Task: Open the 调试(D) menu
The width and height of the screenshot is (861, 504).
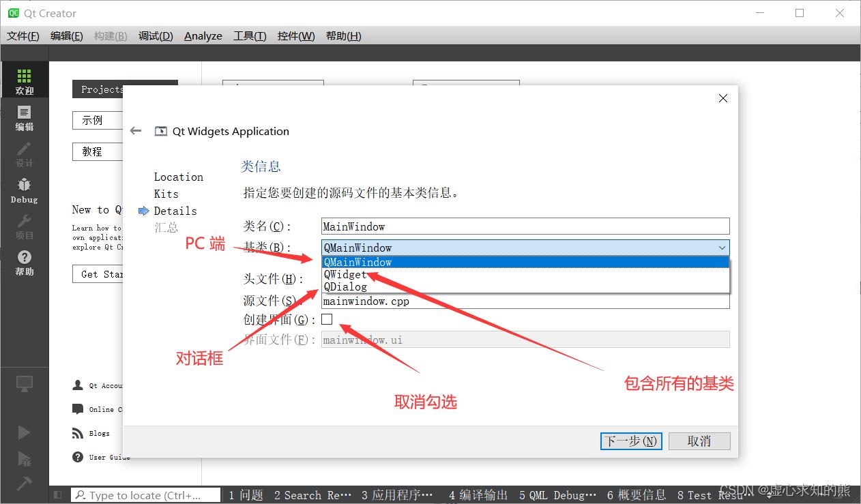Action: point(156,35)
